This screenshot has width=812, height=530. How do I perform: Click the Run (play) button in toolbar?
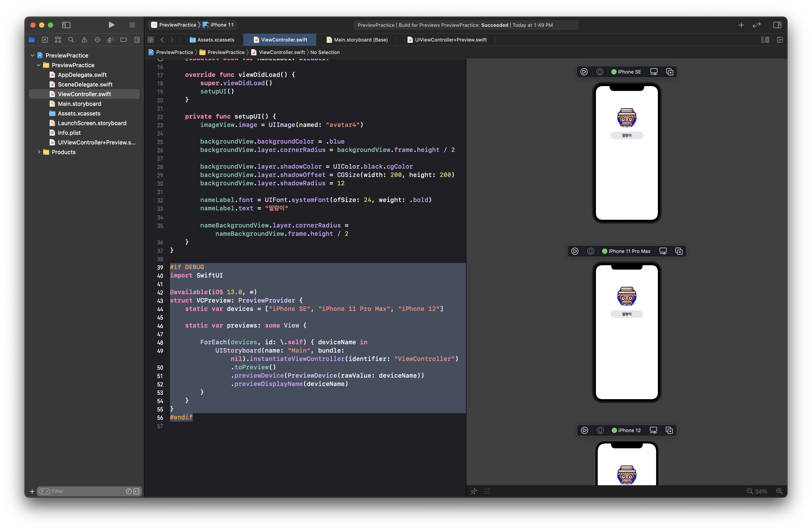(111, 25)
